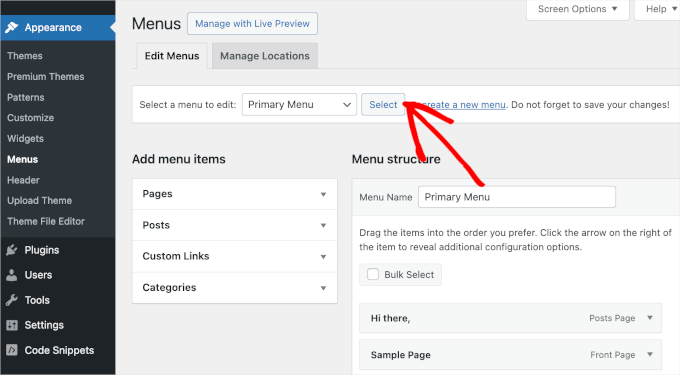Switch to the Manage Locations tab

click(x=265, y=56)
